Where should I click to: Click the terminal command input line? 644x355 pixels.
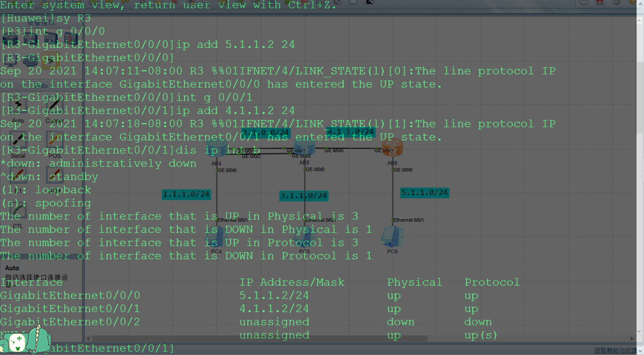[x=211, y=348]
